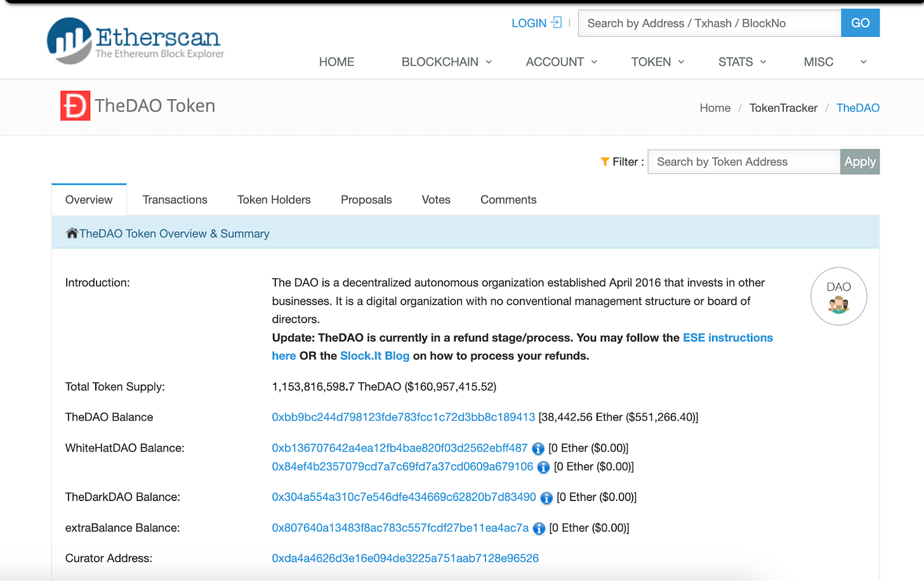Click the WhiteHatDAO Balance label
Viewport: 924px width, 581px height.
(x=125, y=448)
